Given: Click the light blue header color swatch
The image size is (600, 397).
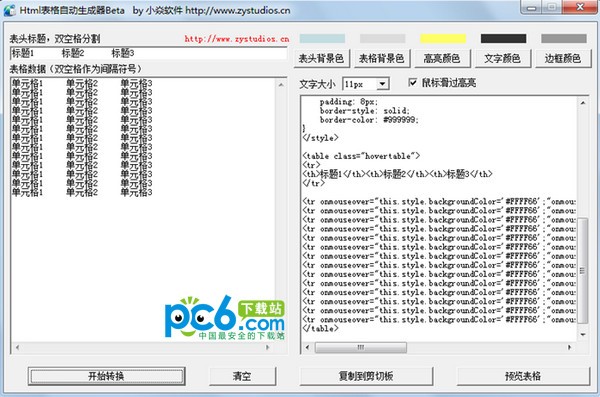Looking at the screenshot, I should click(x=322, y=38).
